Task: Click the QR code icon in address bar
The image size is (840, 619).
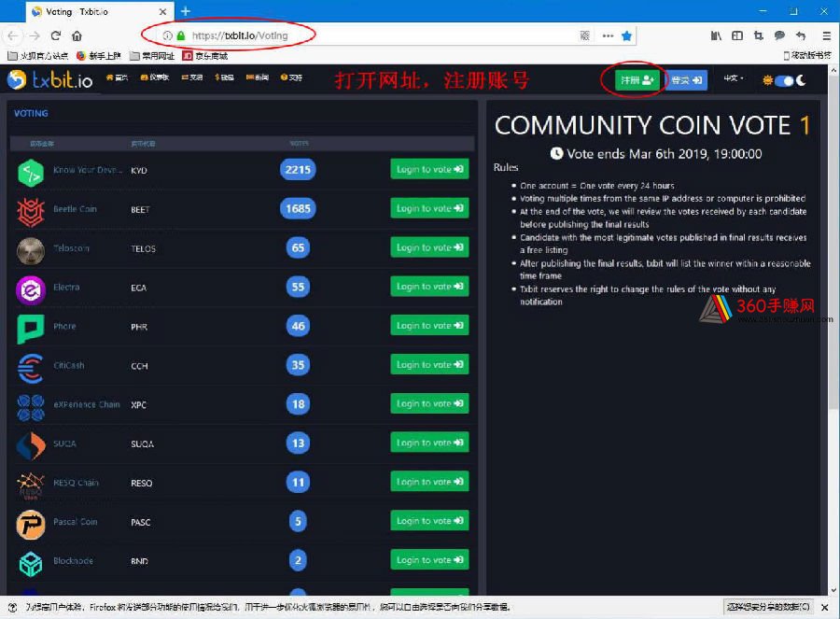Action: (584, 35)
